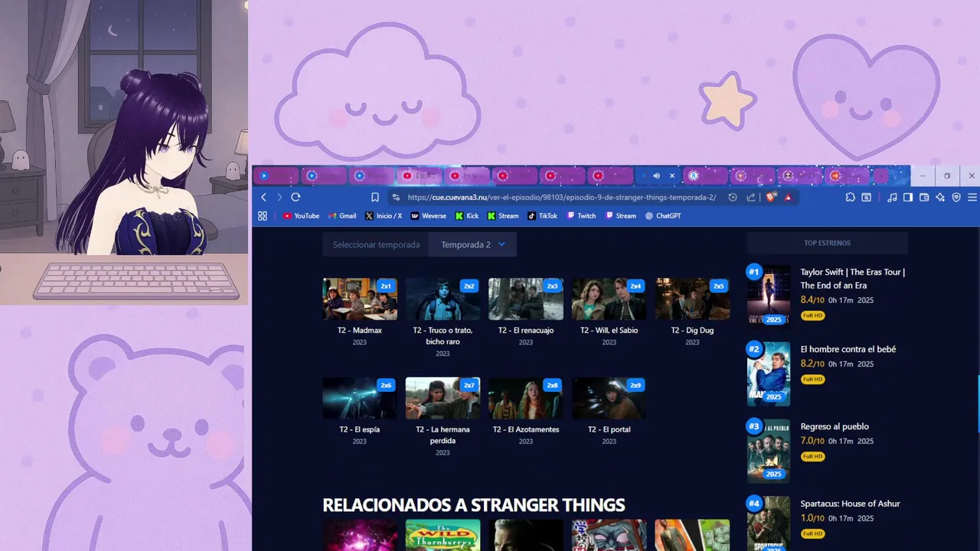
Task: Go back using the browser back arrow
Action: point(264,197)
